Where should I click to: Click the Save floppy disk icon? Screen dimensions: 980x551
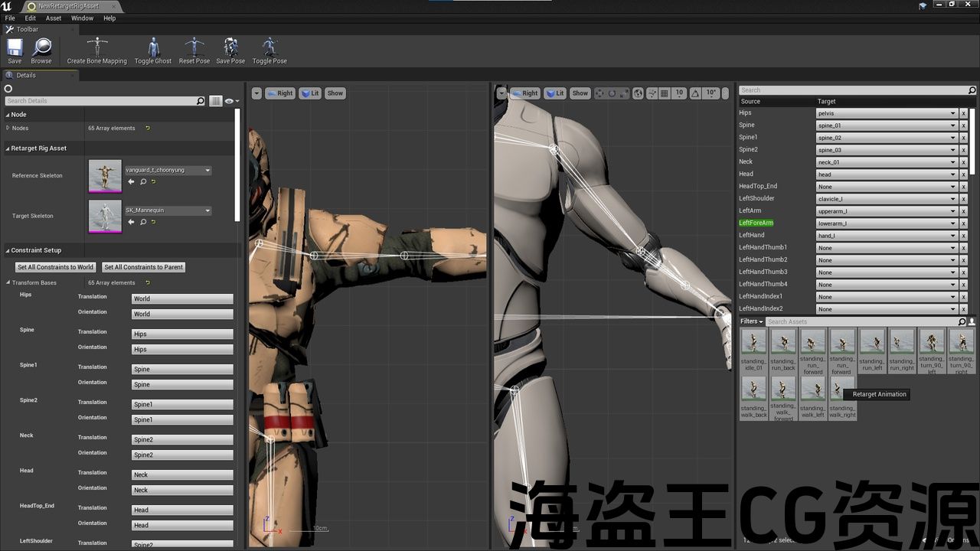point(15,47)
